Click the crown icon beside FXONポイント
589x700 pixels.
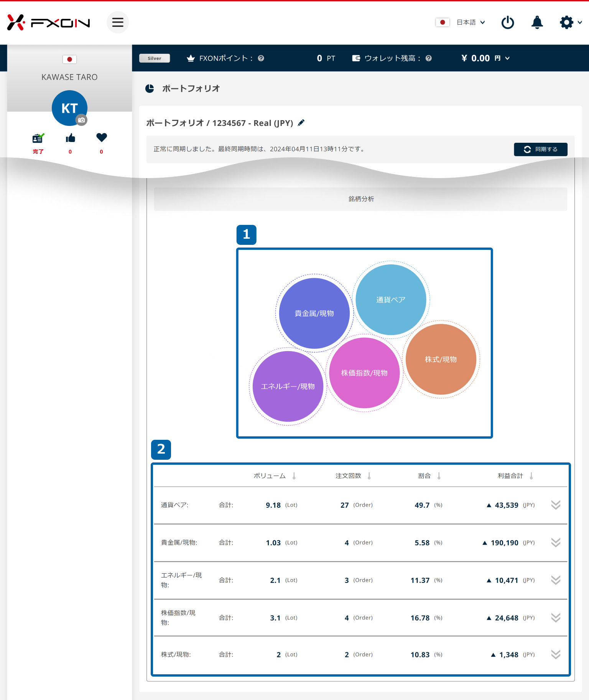pos(191,58)
